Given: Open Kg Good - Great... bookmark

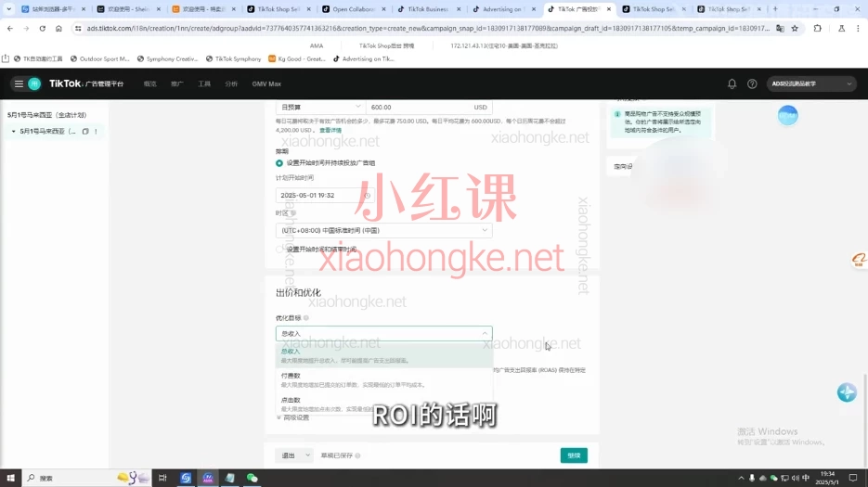Looking at the screenshot, I should pos(297,58).
